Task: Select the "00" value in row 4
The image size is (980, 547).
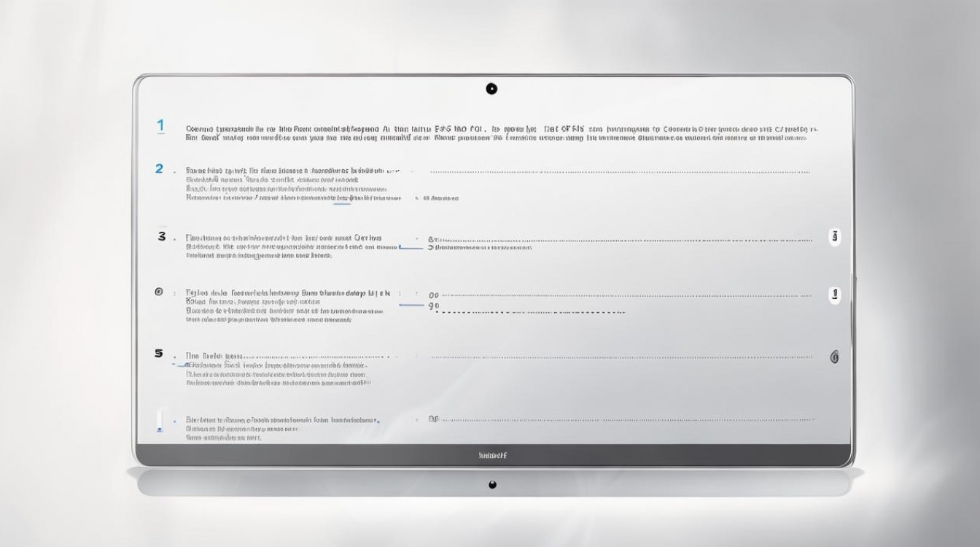Action: pyautogui.click(x=434, y=295)
